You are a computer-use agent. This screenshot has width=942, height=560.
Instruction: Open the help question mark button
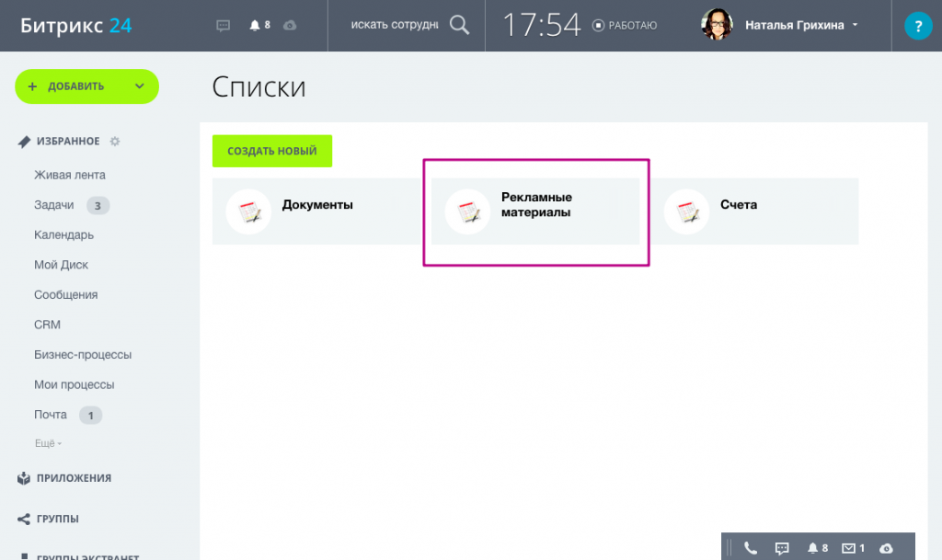pos(918,26)
